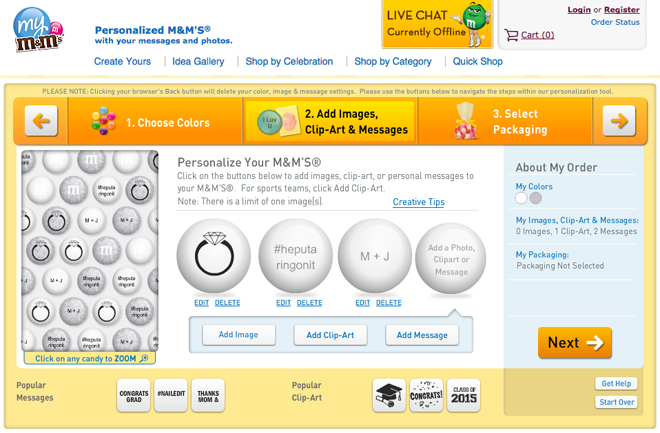Select the #heputaringonit message candy
The image size is (660, 433).
(295, 255)
